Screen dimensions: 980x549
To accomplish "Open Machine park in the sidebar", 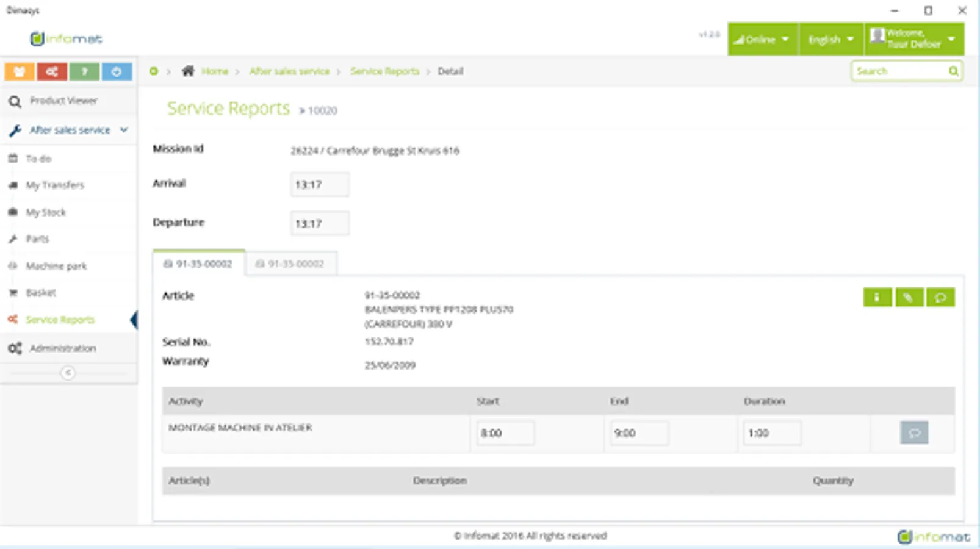I will (x=56, y=266).
